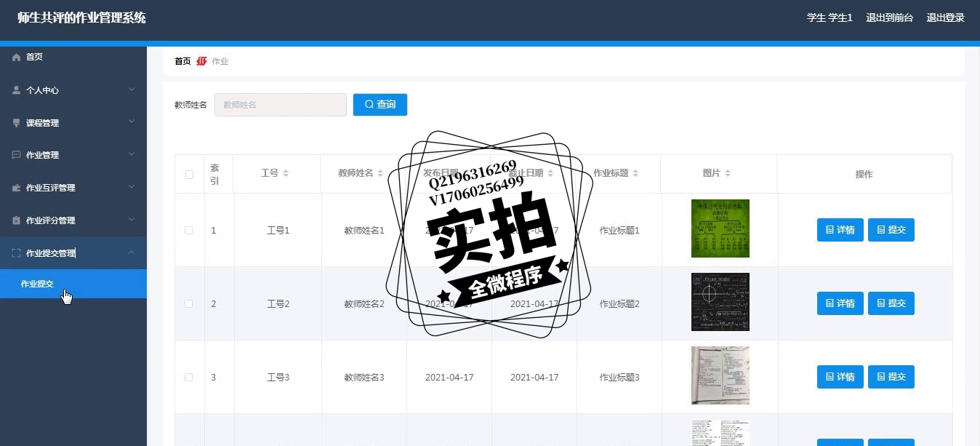Expand the 作业管理 menu chevron
Screen dimensions: 980x446
[x=132, y=154]
